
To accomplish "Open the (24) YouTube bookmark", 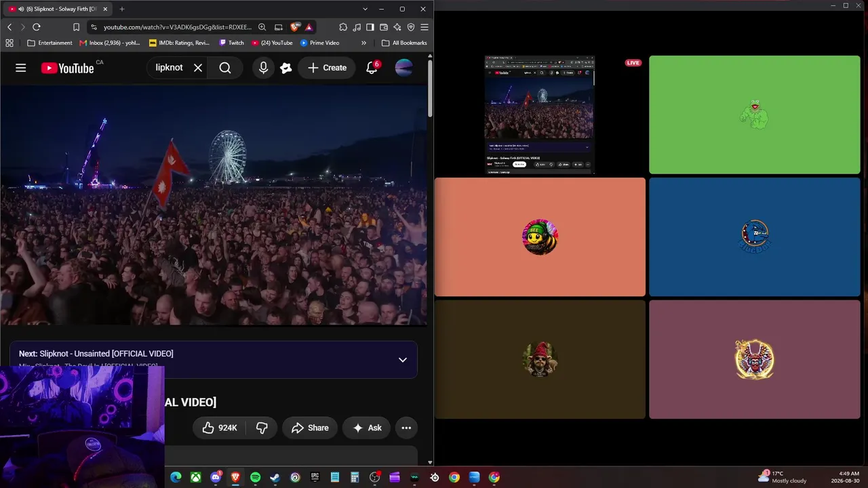I will pyautogui.click(x=272, y=43).
